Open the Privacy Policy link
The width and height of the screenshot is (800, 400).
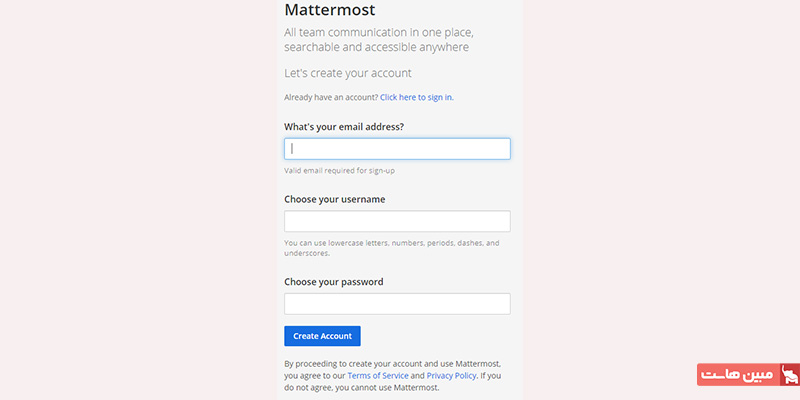pyautogui.click(x=451, y=376)
